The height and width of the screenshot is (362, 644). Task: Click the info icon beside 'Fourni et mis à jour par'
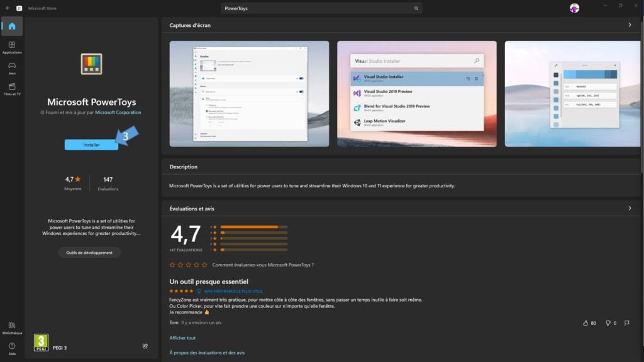pyautogui.click(x=42, y=112)
